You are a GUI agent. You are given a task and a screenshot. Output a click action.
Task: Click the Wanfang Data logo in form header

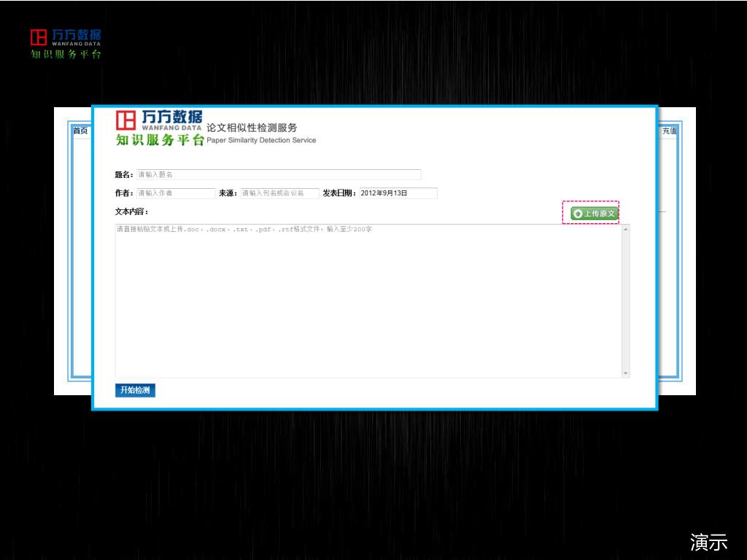159,120
